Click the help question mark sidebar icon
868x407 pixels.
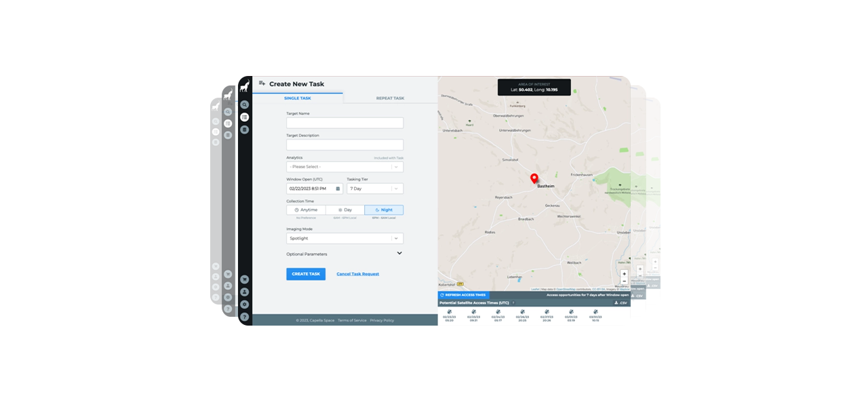pyautogui.click(x=245, y=317)
